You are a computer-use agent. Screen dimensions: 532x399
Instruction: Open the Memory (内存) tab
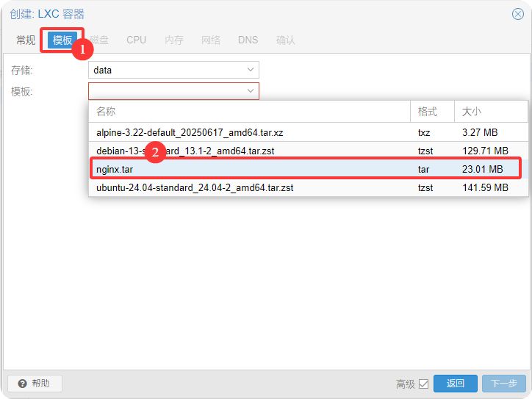click(x=174, y=40)
